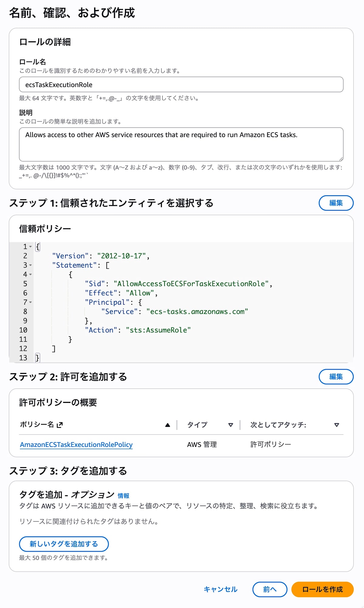
Task: Click the "sts:AssumeRole" text in trust policy
Action: pos(158,330)
